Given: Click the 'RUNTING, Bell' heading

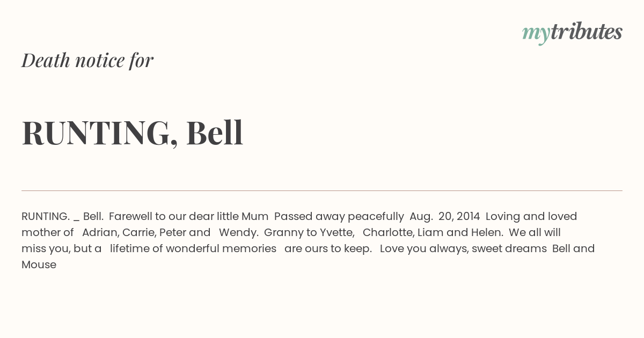Looking at the screenshot, I should tap(133, 133).
